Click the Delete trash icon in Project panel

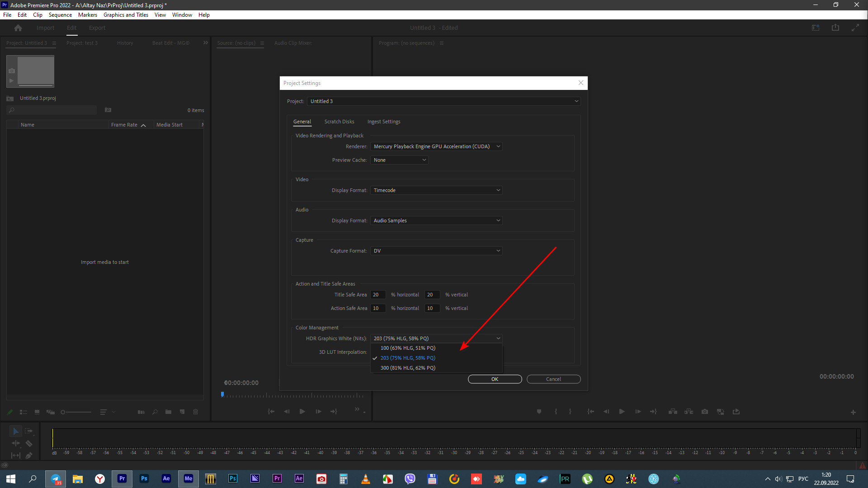[x=195, y=412]
